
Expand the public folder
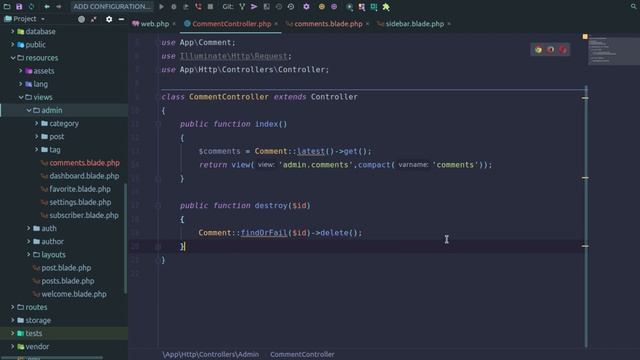[13, 44]
